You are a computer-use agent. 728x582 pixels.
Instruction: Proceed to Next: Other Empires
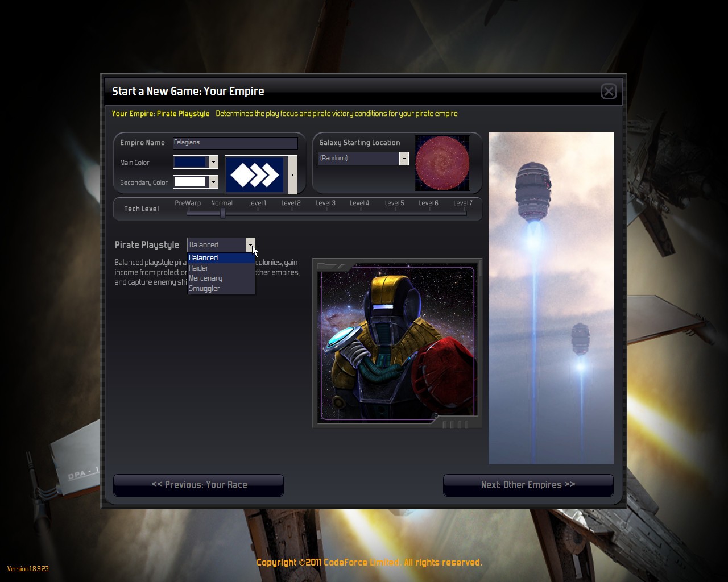[x=528, y=485]
